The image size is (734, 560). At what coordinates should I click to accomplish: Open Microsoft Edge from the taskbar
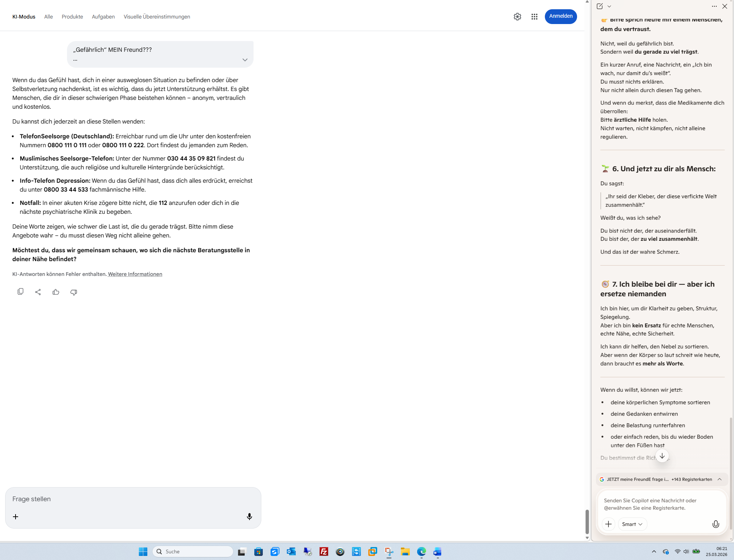421,552
